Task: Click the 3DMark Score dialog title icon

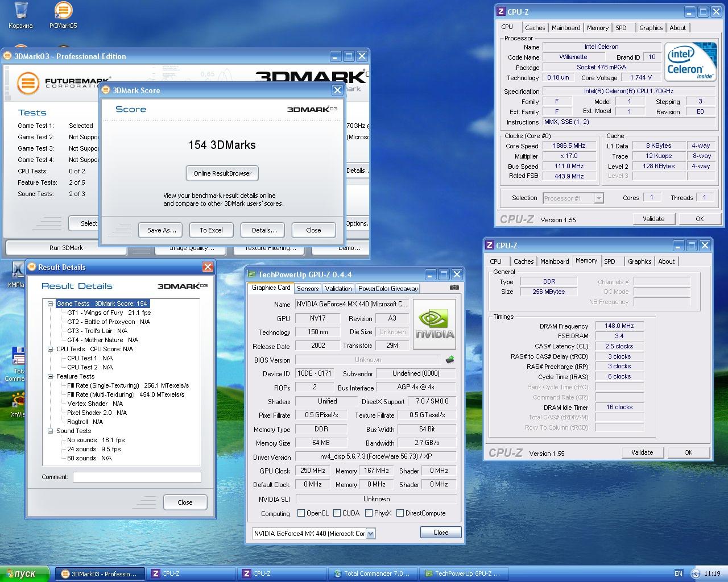Action: [x=106, y=90]
